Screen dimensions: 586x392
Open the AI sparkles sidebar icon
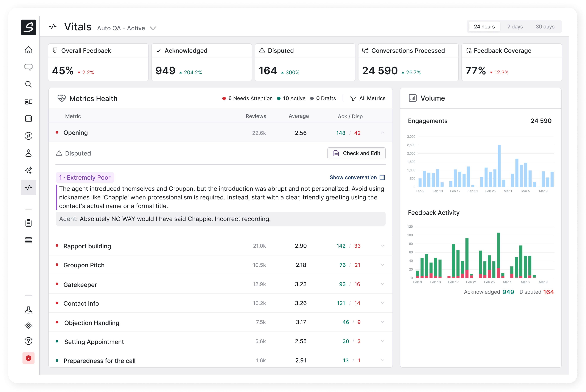[x=28, y=170]
